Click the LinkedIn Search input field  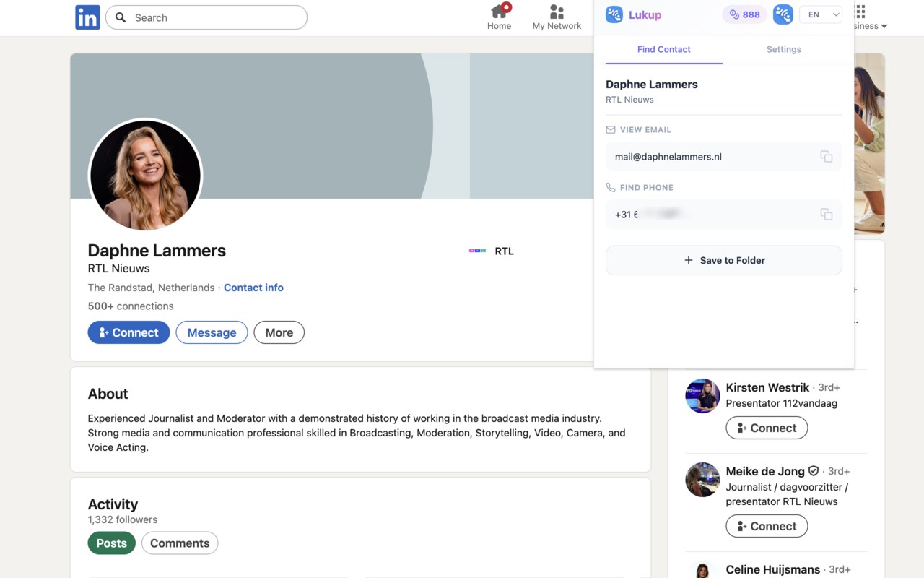tap(206, 17)
